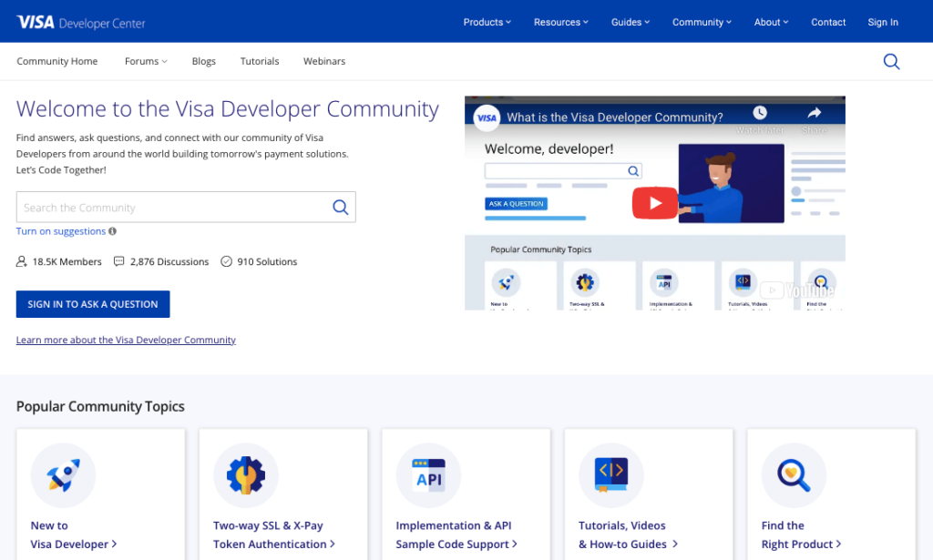Click the heart magnifier icon on Find the Right Product card
This screenshot has height=560, width=933.
[794, 475]
